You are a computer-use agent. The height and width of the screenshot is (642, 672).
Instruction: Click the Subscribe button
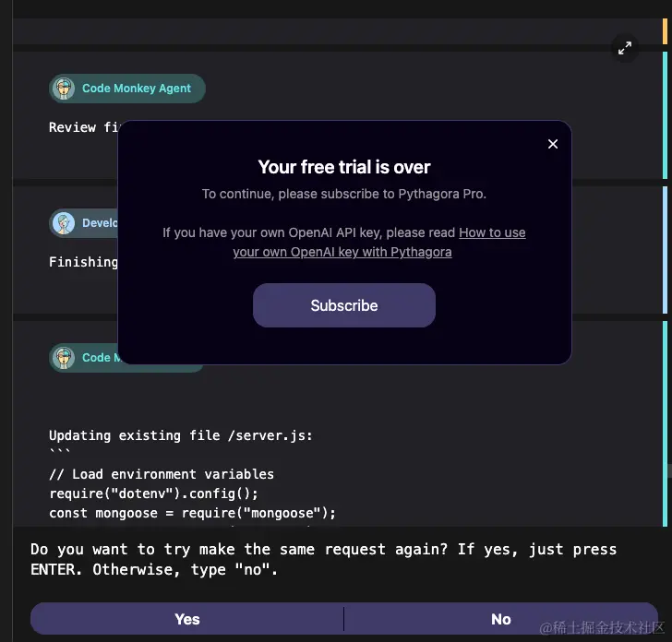coord(344,305)
